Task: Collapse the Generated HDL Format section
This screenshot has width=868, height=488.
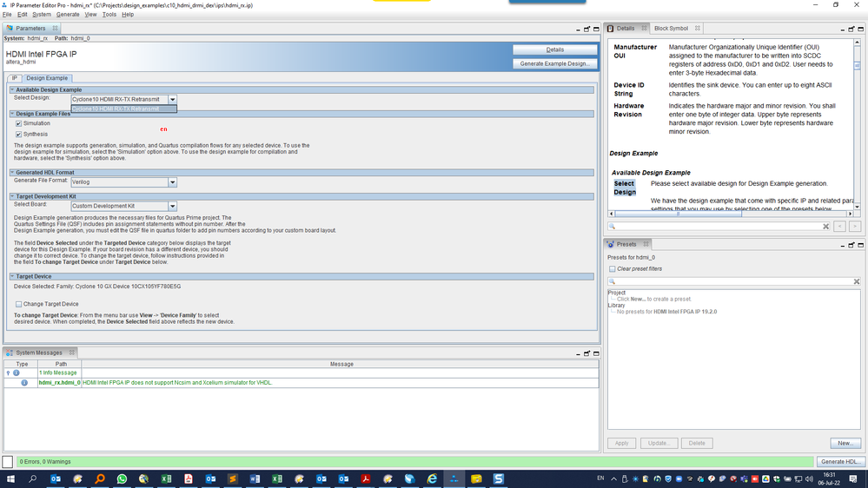Action: click(x=12, y=173)
